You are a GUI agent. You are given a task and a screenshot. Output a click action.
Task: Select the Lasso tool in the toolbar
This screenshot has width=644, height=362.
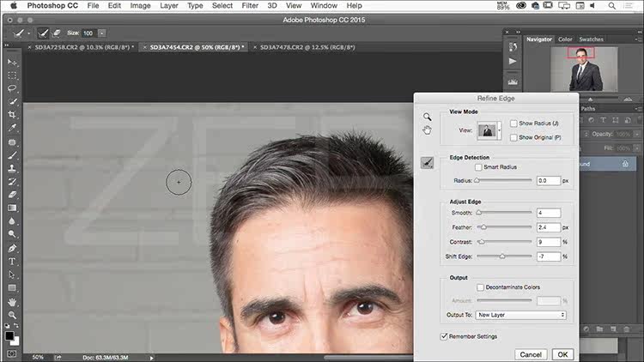click(12, 88)
